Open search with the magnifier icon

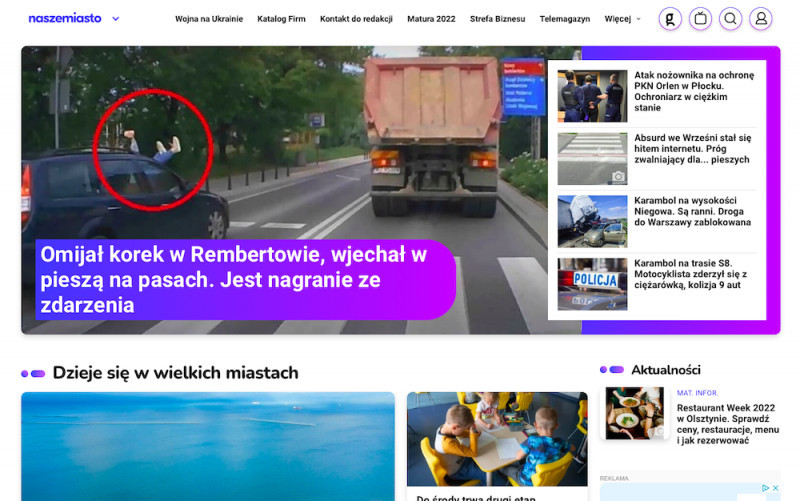point(731,19)
